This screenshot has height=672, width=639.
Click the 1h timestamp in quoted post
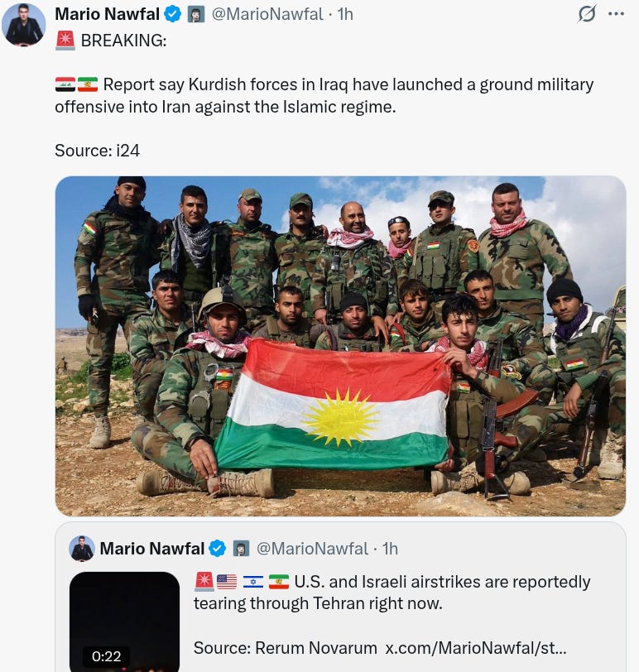point(390,549)
